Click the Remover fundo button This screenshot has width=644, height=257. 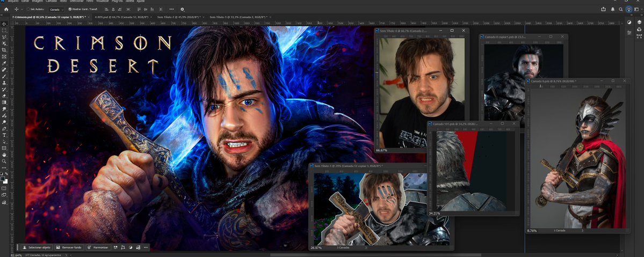click(69, 247)
